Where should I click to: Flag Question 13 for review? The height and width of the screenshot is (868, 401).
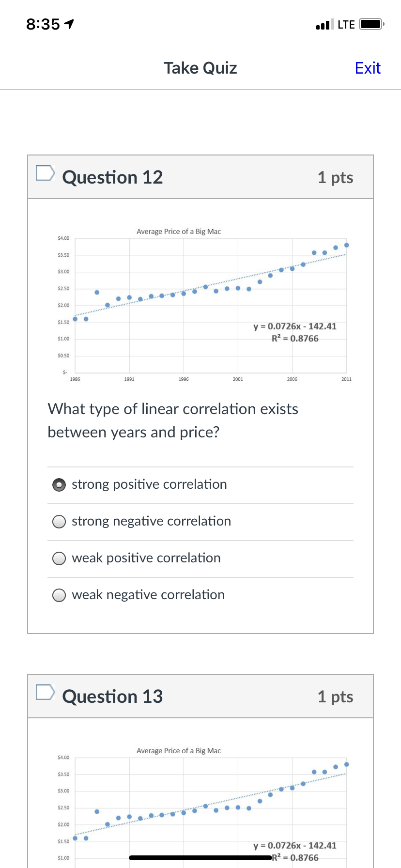(46, 692)
